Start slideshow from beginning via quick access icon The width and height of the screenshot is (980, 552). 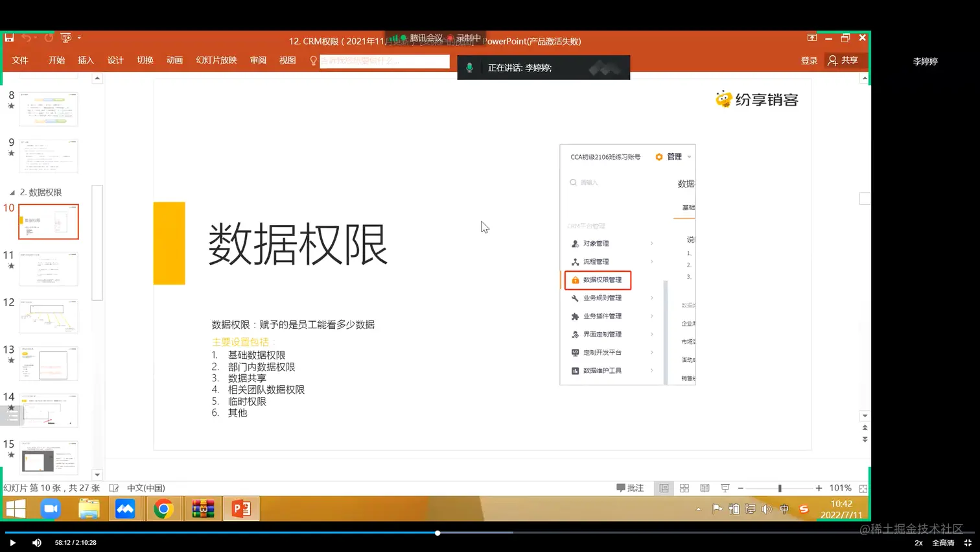(x=65, y=38)
